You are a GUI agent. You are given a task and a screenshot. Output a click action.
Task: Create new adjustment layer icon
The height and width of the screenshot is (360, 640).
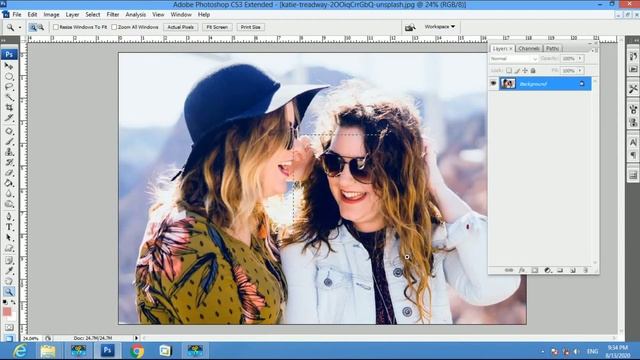tap(548, 270)
